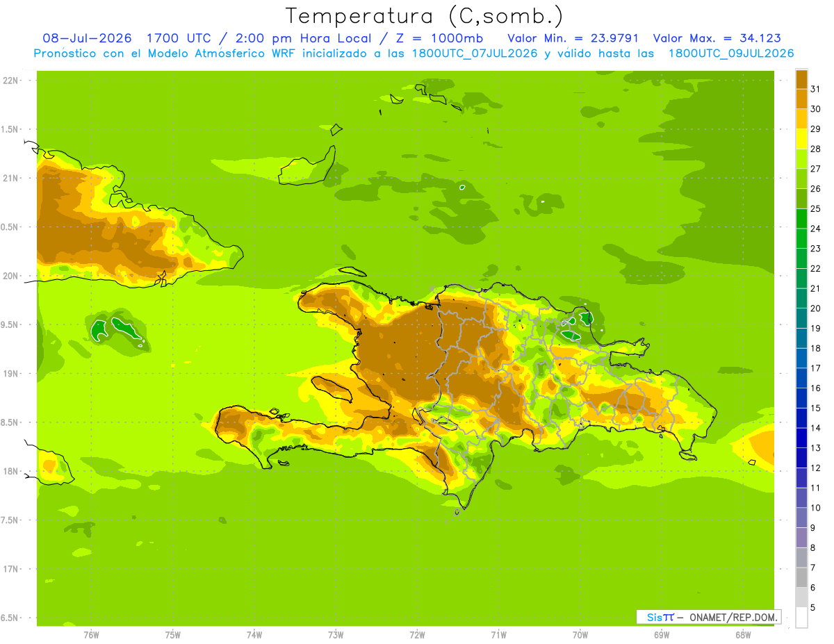Click the '18N' latitude label
The image size is (834, 644).
pos(10,472)
